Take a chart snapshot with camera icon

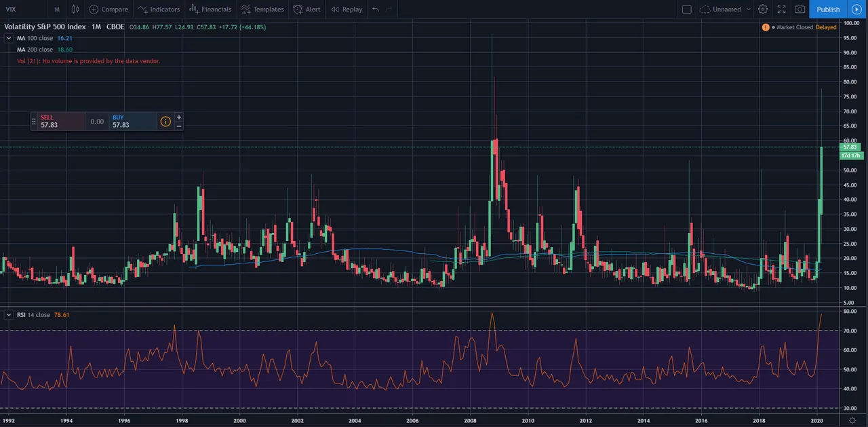(800, 10)
